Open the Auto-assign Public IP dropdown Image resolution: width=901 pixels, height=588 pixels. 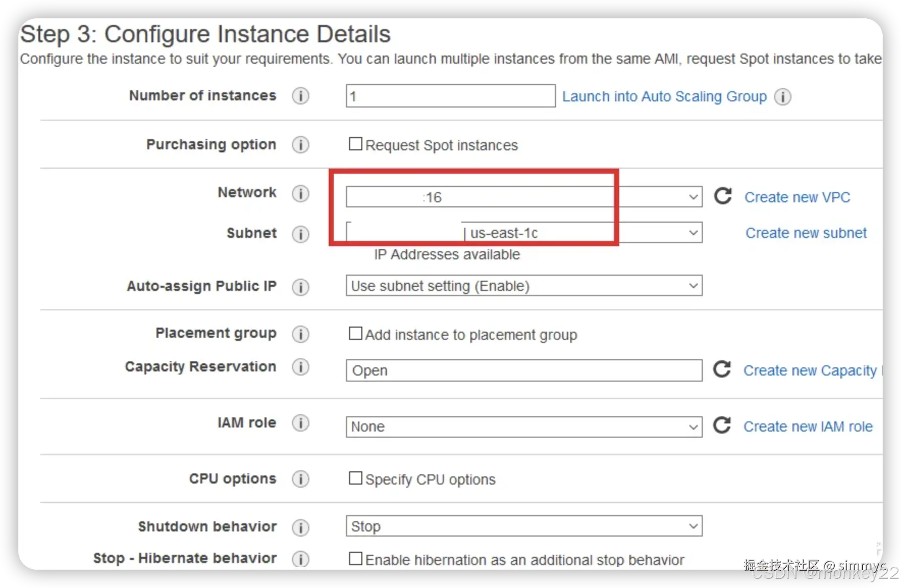(x=524, y=286)
